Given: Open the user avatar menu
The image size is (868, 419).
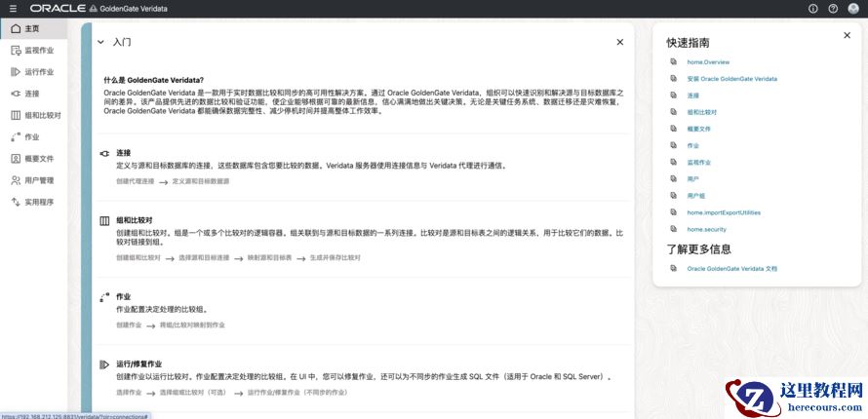Looking at the screenshot, I should (853, 9).
